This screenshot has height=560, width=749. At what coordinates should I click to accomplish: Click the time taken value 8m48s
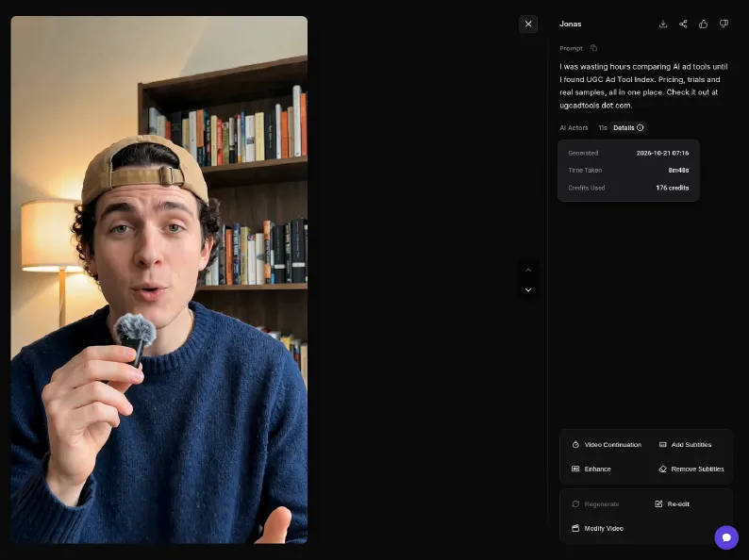coord(678,171)
